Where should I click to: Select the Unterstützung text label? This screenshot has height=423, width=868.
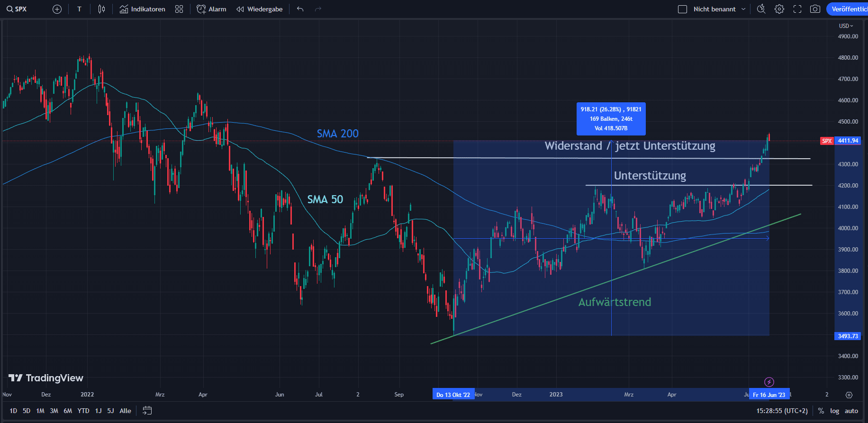click(x=650, y=176)
